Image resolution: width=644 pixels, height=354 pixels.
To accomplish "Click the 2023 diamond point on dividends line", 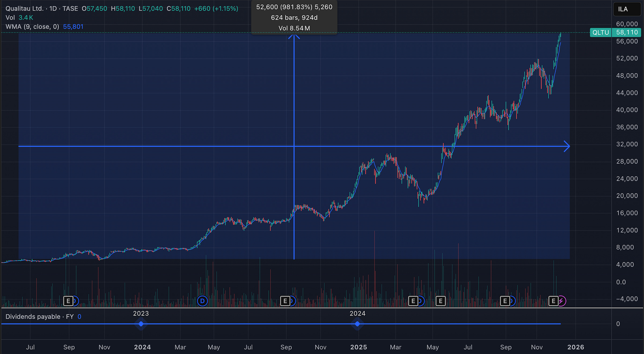I will (141, 324).
